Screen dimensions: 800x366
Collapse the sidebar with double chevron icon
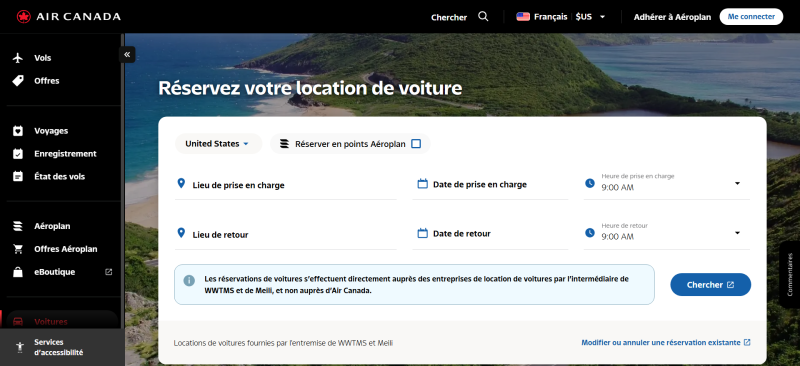click(127, 55)
